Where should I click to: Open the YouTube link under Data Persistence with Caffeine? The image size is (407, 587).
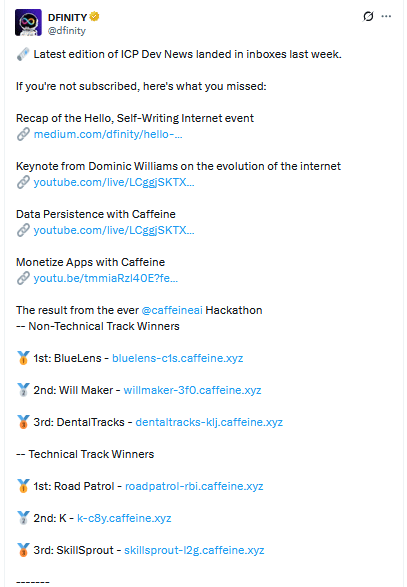coord(114,230)
